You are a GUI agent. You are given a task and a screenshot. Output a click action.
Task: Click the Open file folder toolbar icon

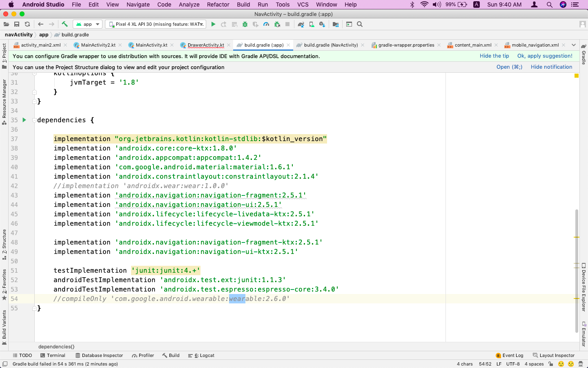point(6,25)
